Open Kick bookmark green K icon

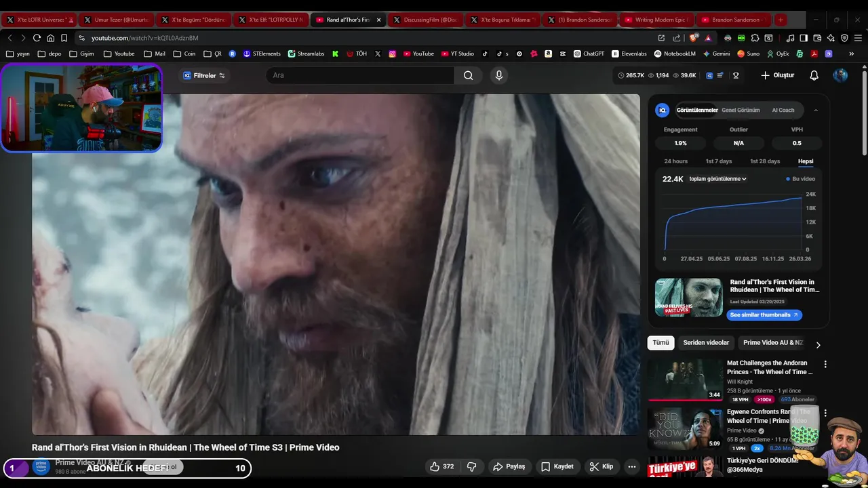(x=335, y=54)
